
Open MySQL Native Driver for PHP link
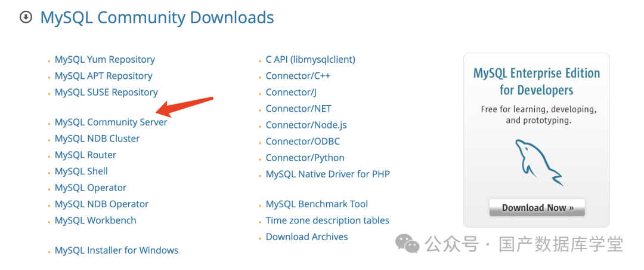328,174
